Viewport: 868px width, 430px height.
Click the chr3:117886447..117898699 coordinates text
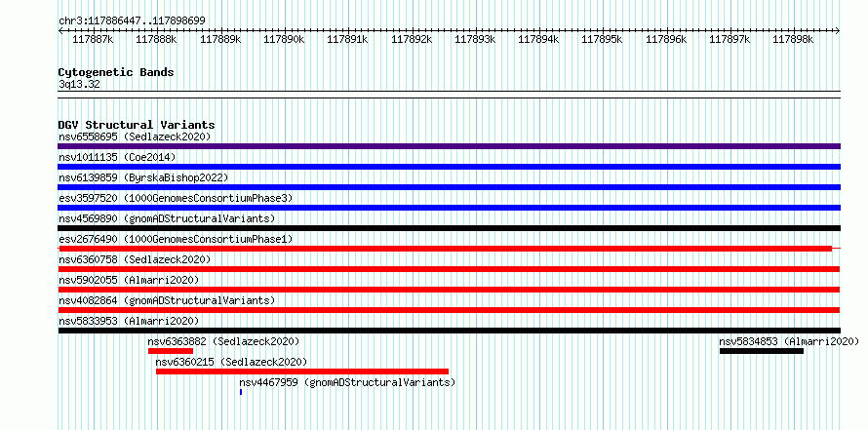[132, 21]
